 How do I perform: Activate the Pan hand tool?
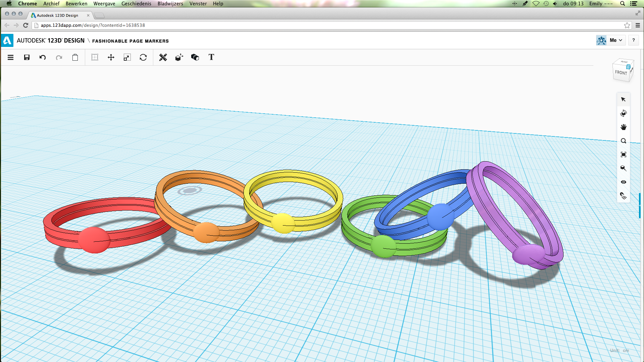point(624,127)
